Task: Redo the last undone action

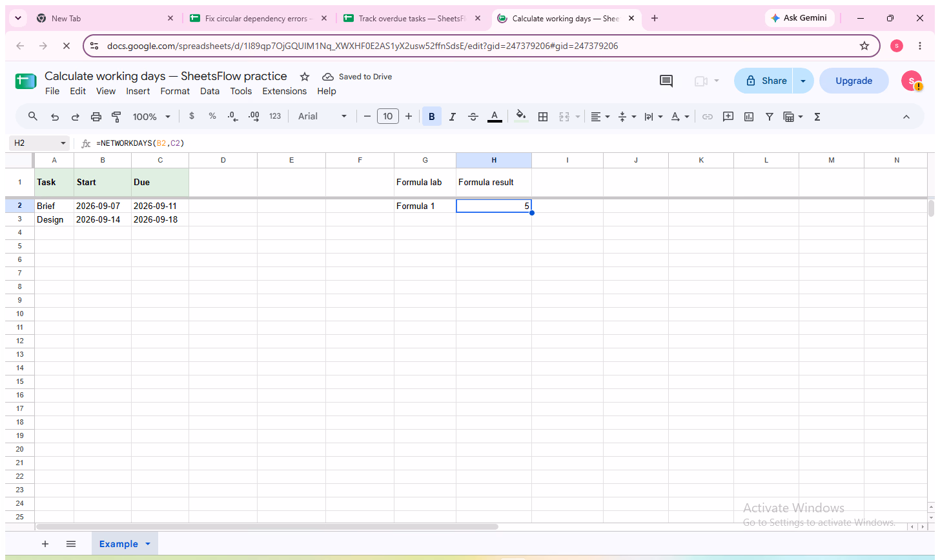Action: [76, 117]
